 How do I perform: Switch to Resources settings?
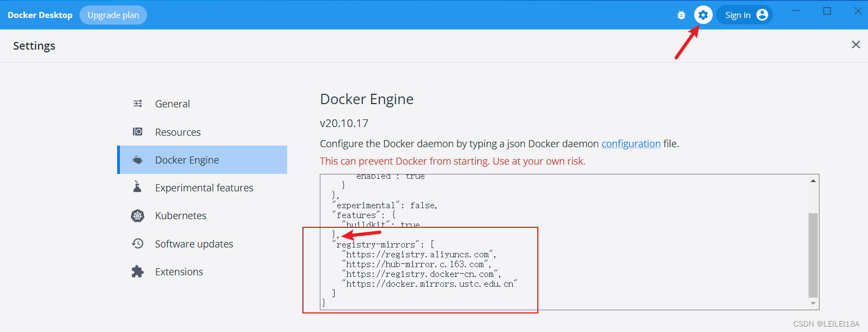tap(178, 132)
